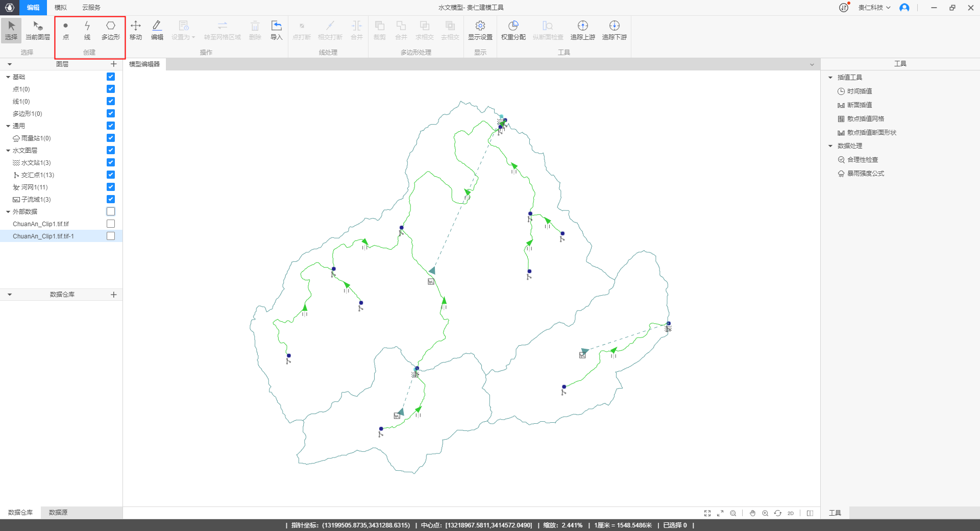The height and width of the screenshot is (531, 980).
Task: Open the 散点插值网格 tool
Action: point(865,119)
